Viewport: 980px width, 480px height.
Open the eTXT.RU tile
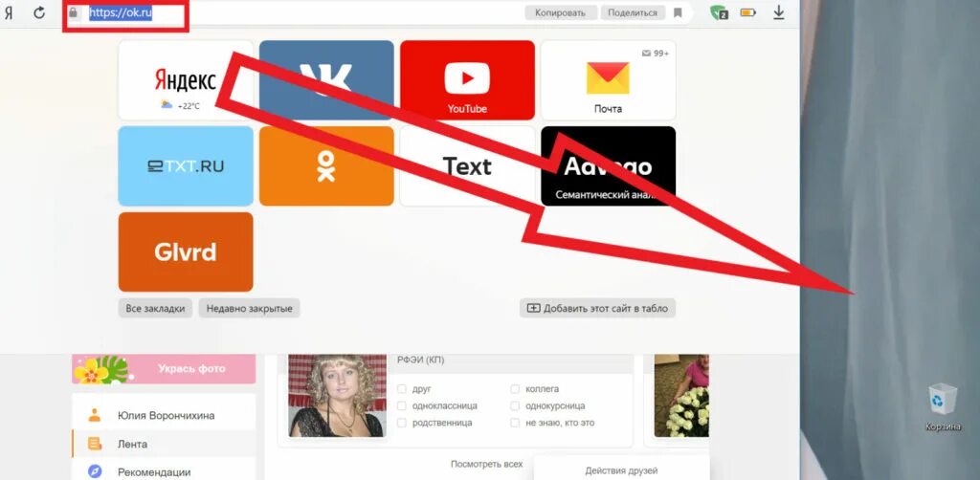click(x=186, y=166)
